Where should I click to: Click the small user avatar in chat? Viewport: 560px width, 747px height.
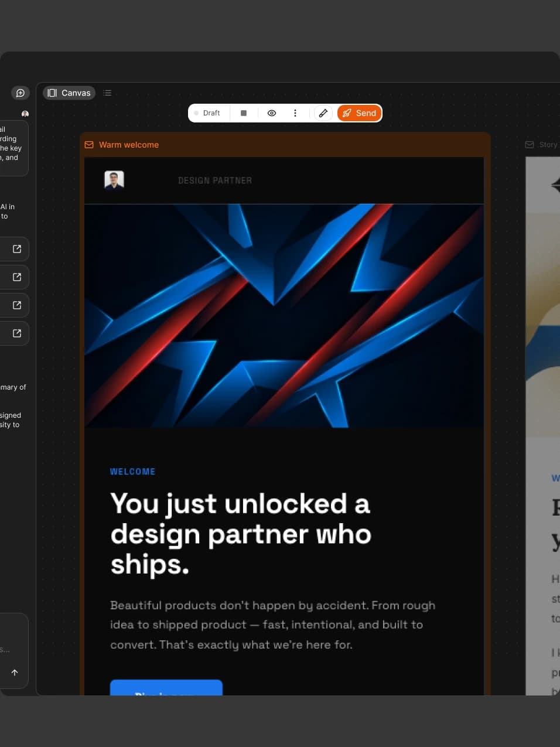click(25, 114)
